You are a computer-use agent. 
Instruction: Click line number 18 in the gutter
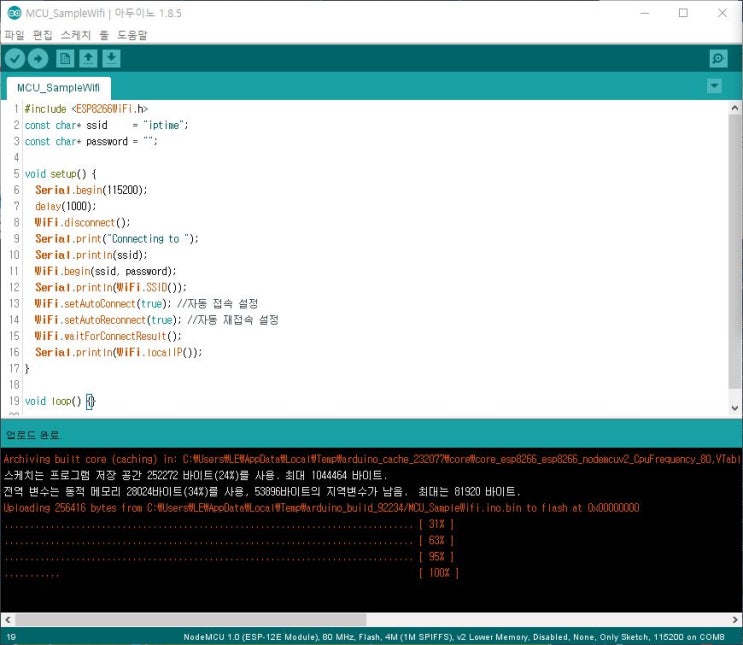tap(14, 385)
